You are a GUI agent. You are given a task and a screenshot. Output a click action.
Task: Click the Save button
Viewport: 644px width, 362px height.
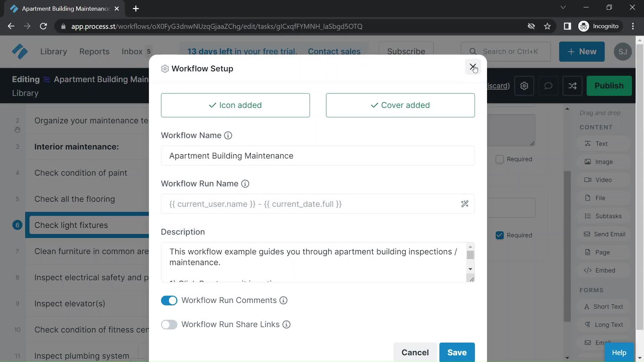(x=458, y=352)
